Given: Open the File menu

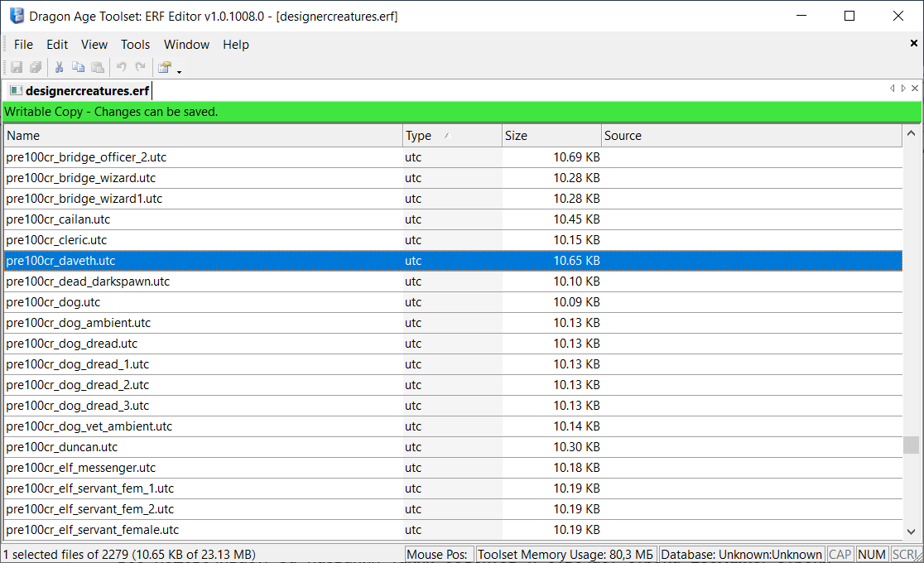Looking at the screenshot, I should [23, 45].
